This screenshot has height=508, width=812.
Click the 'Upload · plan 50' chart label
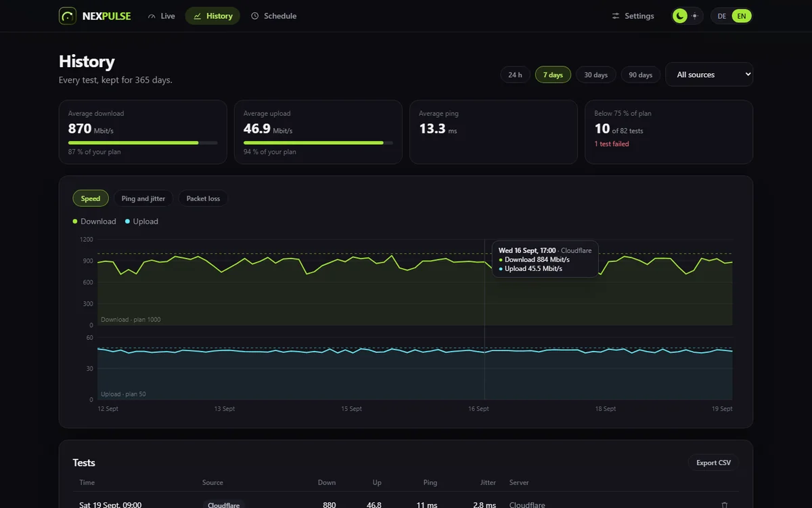coord(123,394)
